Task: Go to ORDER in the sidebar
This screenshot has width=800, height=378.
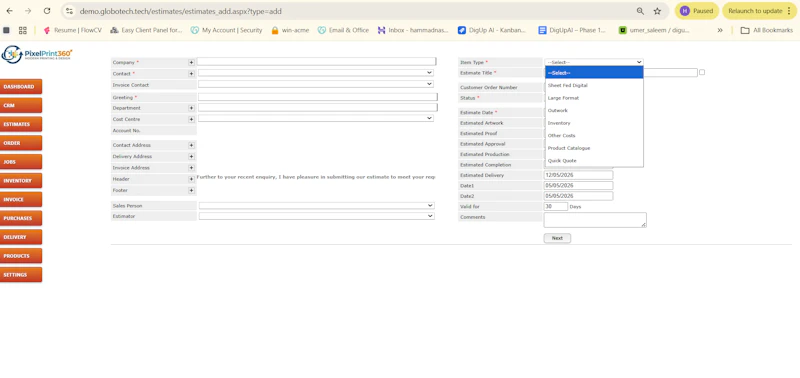Action: (x=21, y=143)
